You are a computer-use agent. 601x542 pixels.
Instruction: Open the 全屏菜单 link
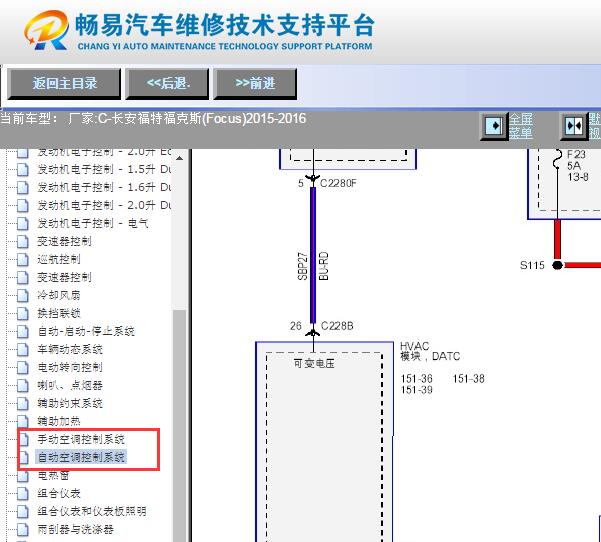point(521,126)
